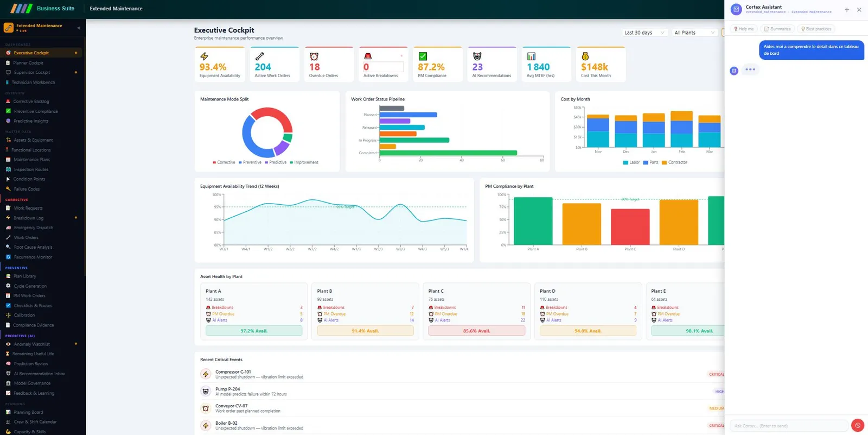Click the Ask Cortex message input field
Screen dimensions: 868x435
789,426
